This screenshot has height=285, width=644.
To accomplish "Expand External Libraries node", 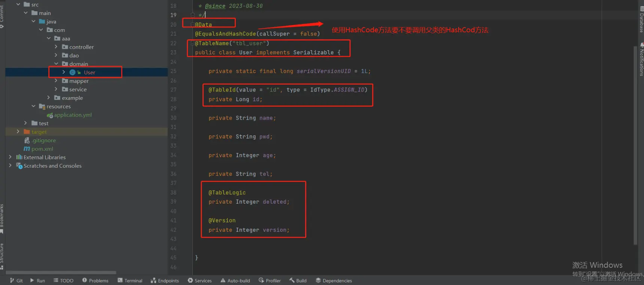I will 10,157.
